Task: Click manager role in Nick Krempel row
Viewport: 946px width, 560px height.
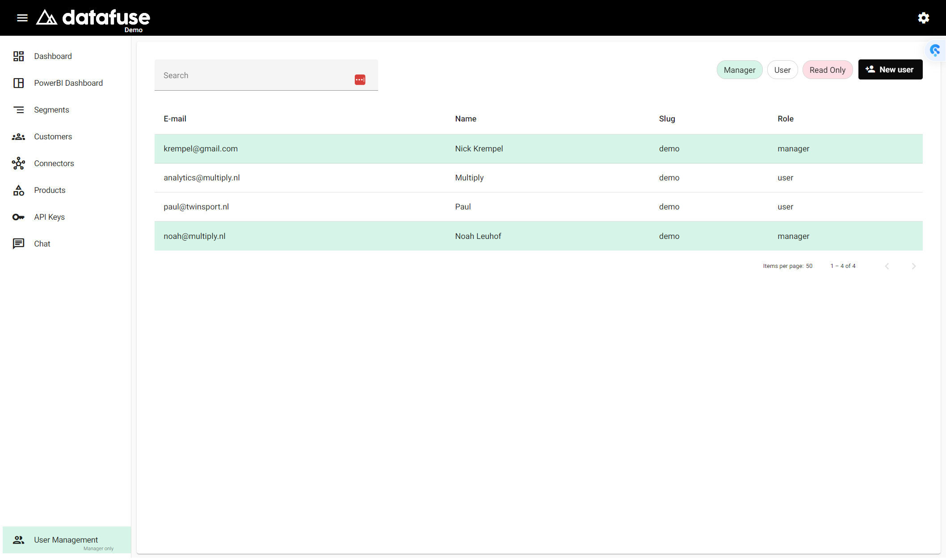Action: point(793,149)
